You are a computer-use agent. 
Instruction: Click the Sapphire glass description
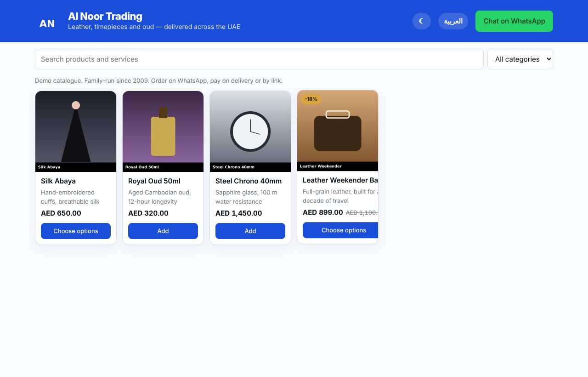pos(246,197)
